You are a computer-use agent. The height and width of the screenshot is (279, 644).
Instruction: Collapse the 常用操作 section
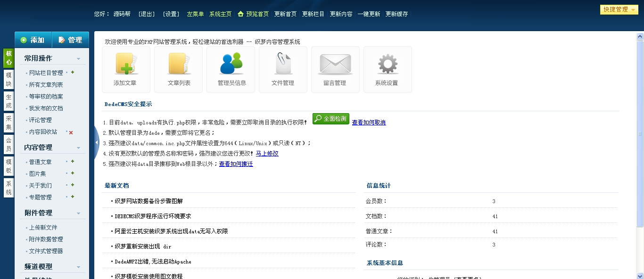79,59
